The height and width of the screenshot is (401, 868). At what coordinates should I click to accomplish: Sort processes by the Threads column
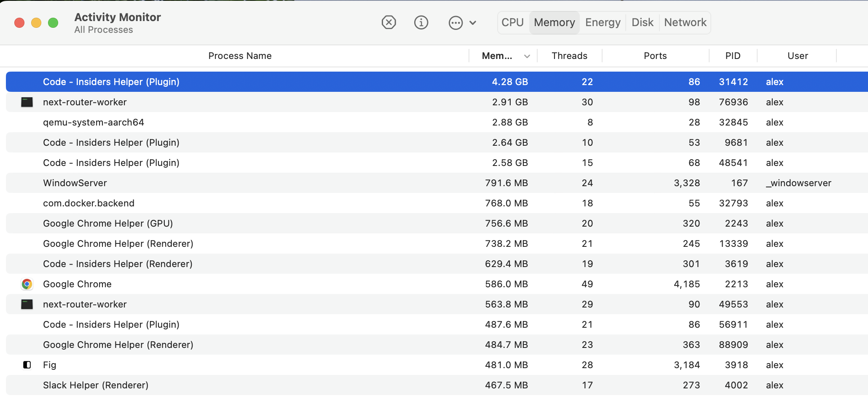[x=569, y=56]
